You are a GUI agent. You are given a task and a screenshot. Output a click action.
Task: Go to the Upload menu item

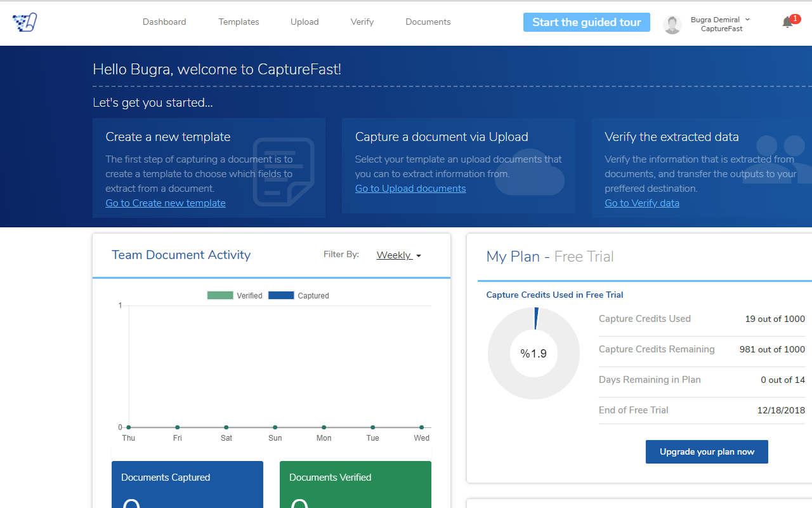(x=304, y=22)
